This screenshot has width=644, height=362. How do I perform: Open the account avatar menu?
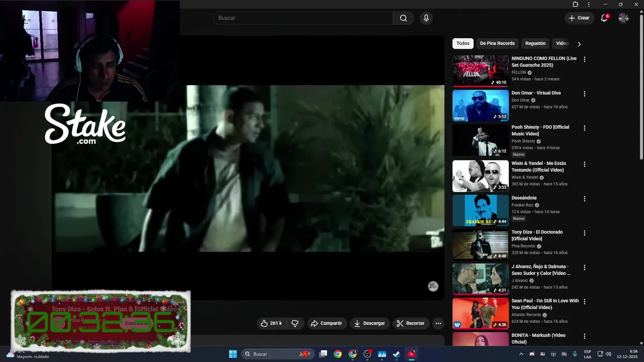(623, 18)
